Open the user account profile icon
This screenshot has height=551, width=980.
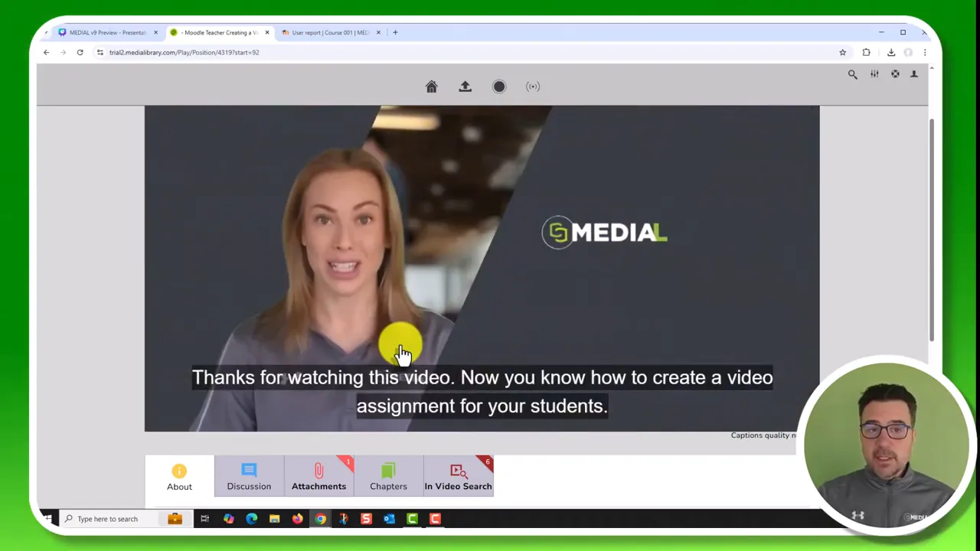(x=914, y=74)
